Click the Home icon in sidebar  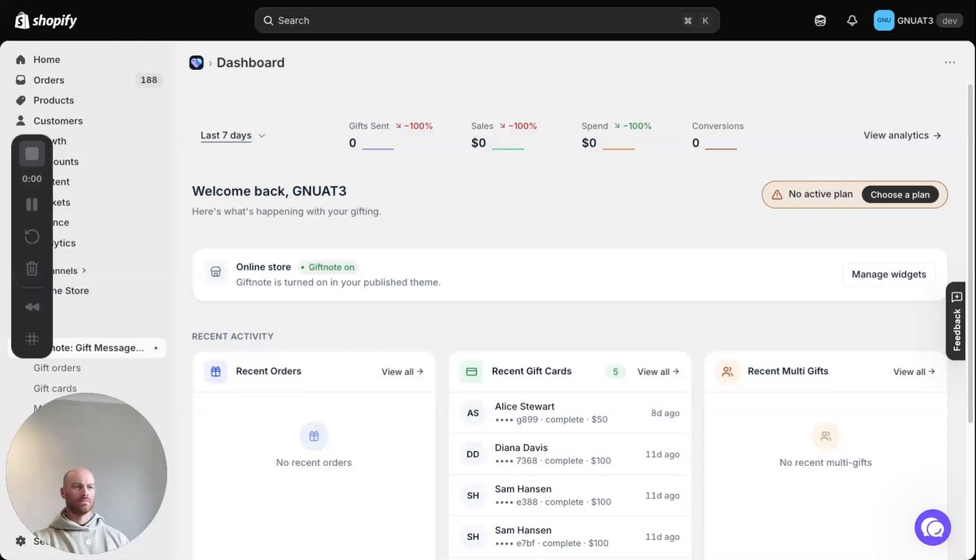click(x=21, y=60)
